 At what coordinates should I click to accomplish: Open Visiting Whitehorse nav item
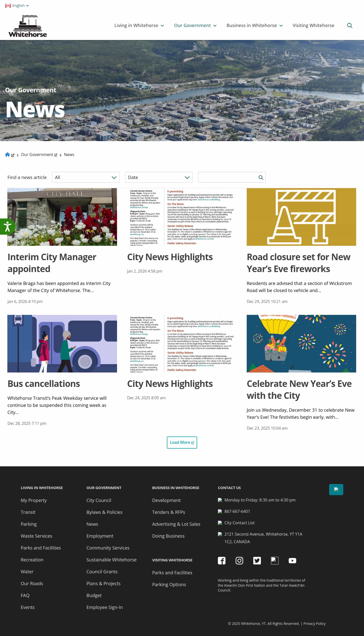pyautogui.click(x=313, y=26)
